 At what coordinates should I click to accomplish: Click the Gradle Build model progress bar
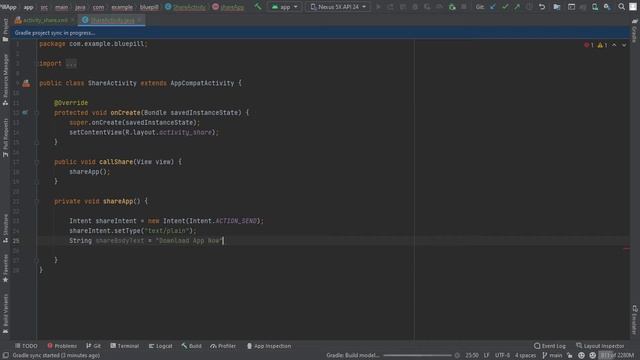[x=417, y=356]
